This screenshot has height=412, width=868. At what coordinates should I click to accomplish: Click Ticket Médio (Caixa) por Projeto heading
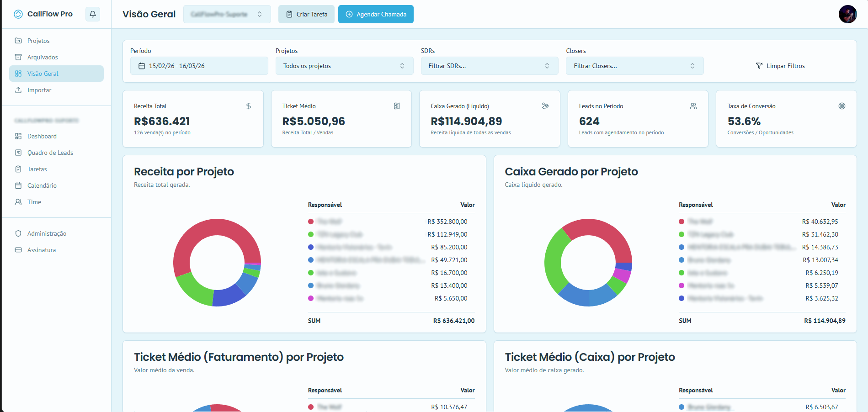[590, 357]
